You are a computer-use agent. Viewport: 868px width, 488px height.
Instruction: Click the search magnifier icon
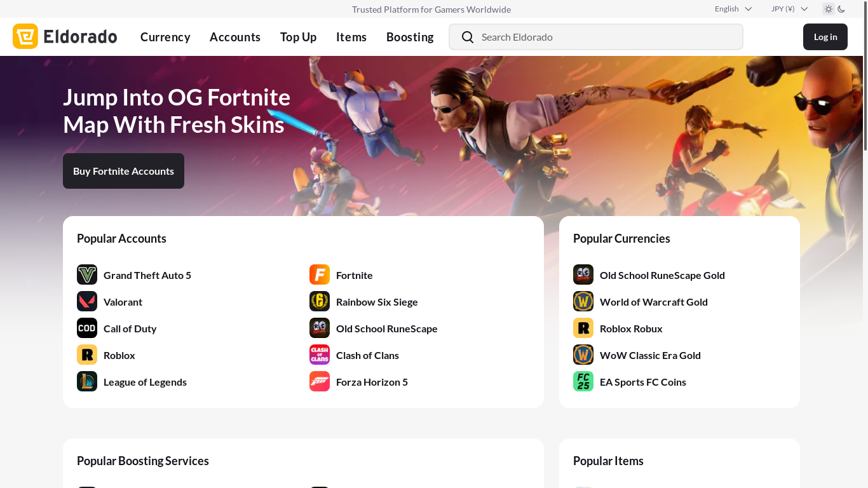point(468,37)
